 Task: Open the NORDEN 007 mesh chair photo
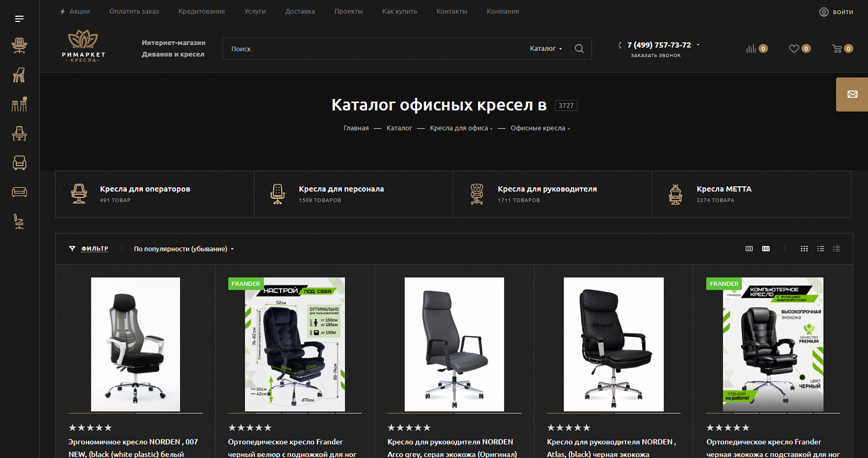point(135,344)
